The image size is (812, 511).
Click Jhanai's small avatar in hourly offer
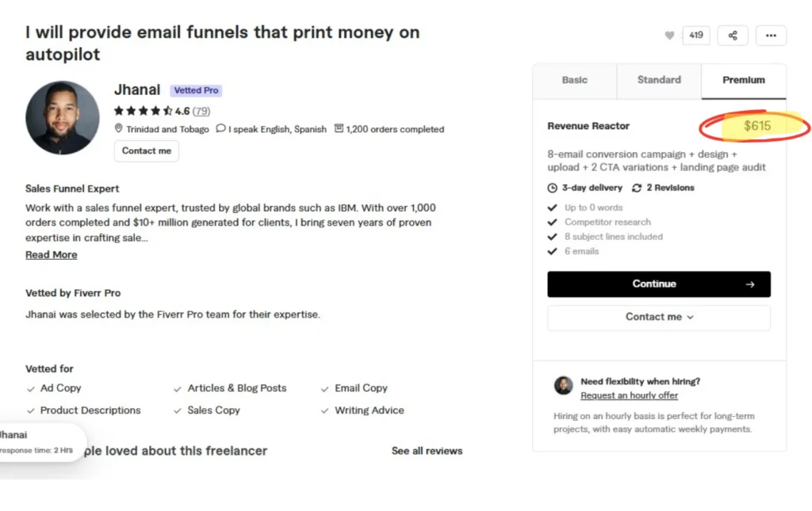pyautogui.click(x=563, y=386)
